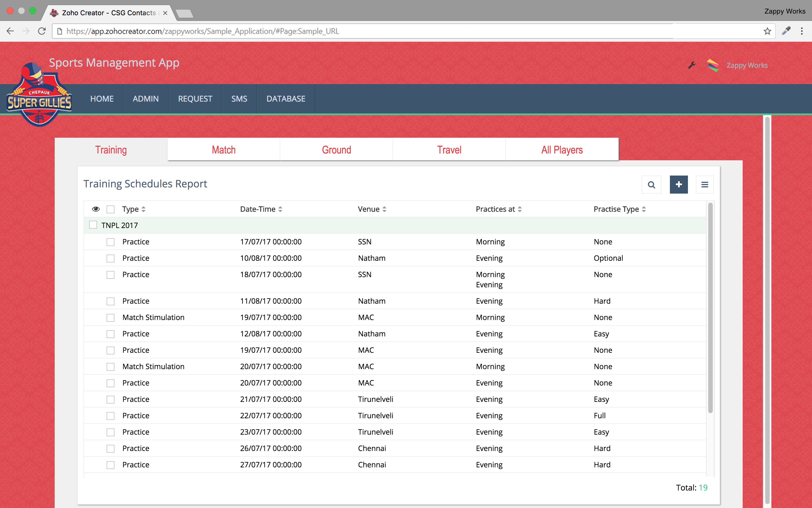Open the HOME menu
812x508 pixels.
coord(102,99)
